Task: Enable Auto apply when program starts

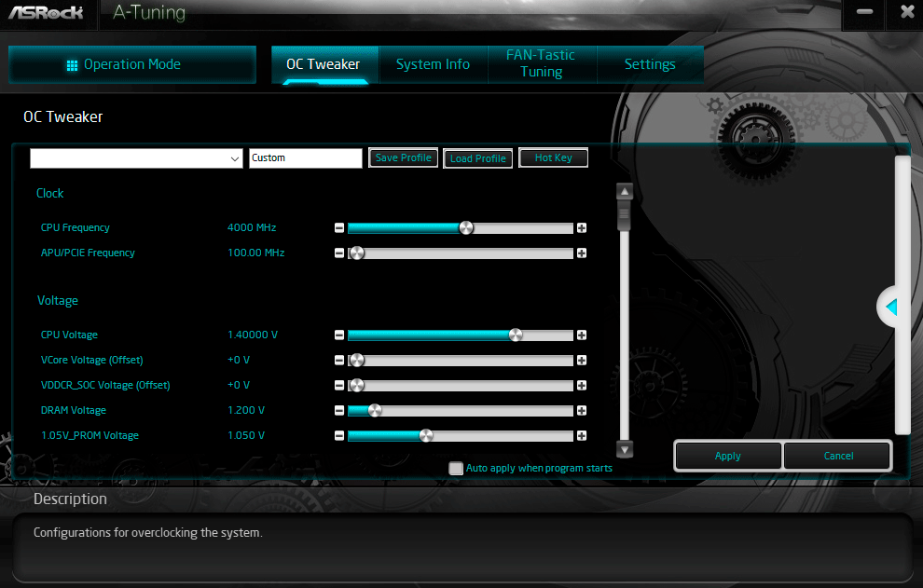Action: coord(456,469)
